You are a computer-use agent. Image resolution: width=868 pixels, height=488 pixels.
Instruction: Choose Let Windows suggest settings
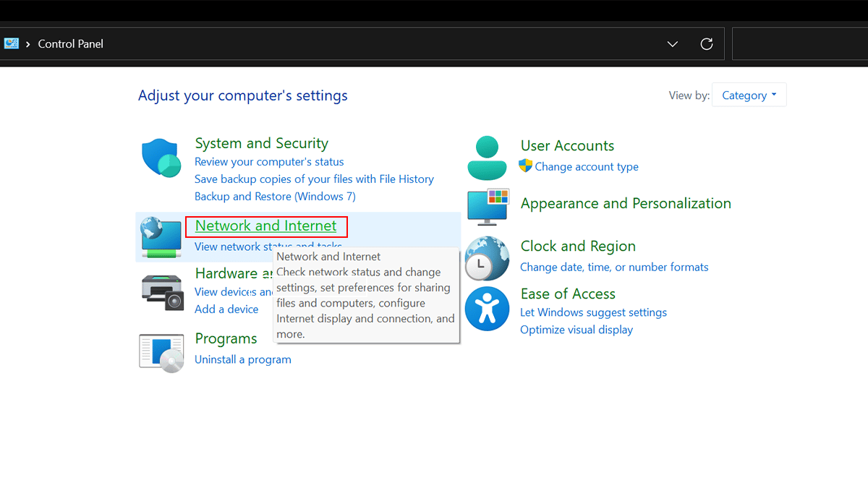coord(593,312)
